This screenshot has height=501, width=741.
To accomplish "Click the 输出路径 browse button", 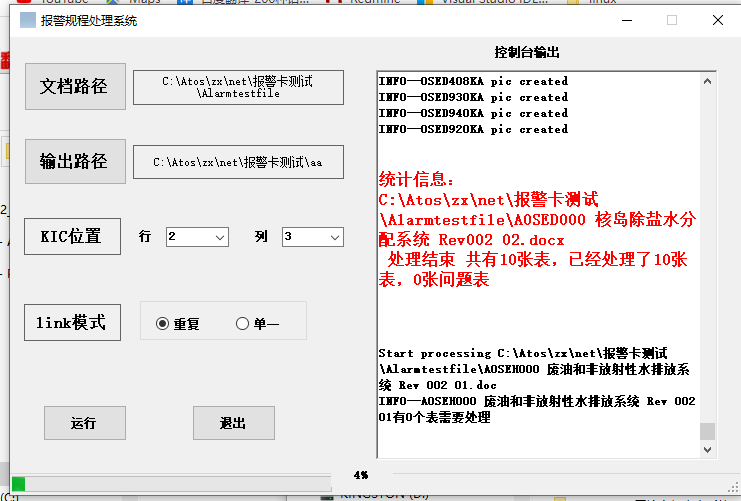I will tap(75, 161).
